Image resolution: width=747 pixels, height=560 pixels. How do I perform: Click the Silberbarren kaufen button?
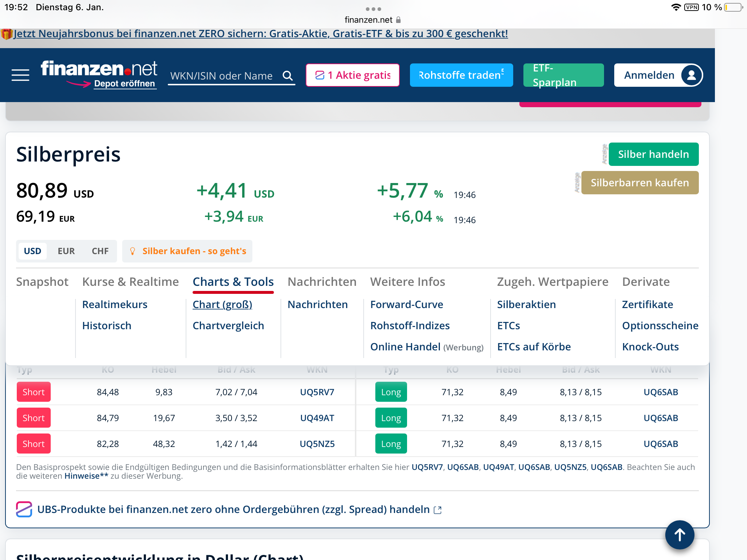[639, 183]
